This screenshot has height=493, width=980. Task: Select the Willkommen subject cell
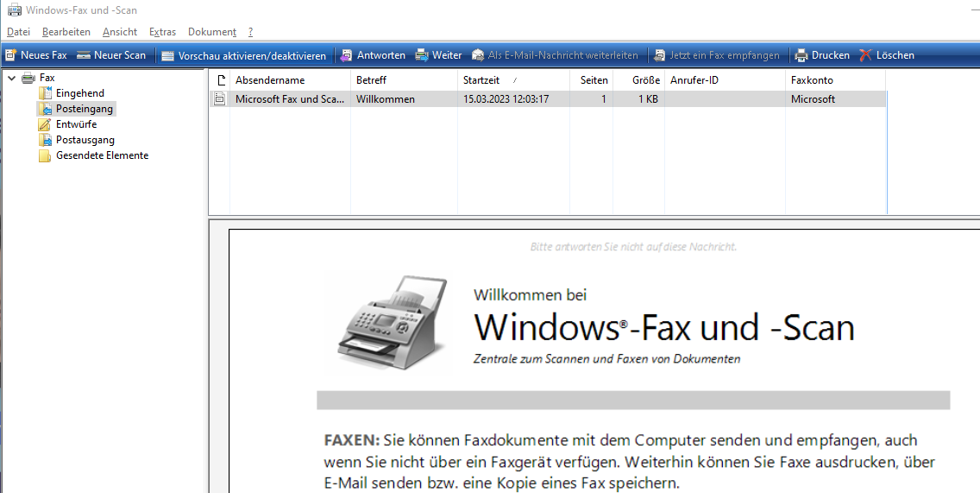[x=386, y=98]
